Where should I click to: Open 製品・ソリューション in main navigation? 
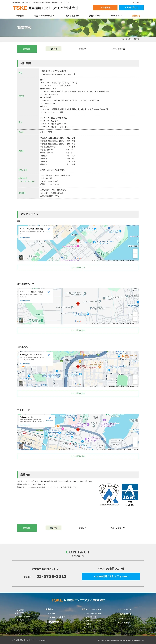tap(44, 16)
